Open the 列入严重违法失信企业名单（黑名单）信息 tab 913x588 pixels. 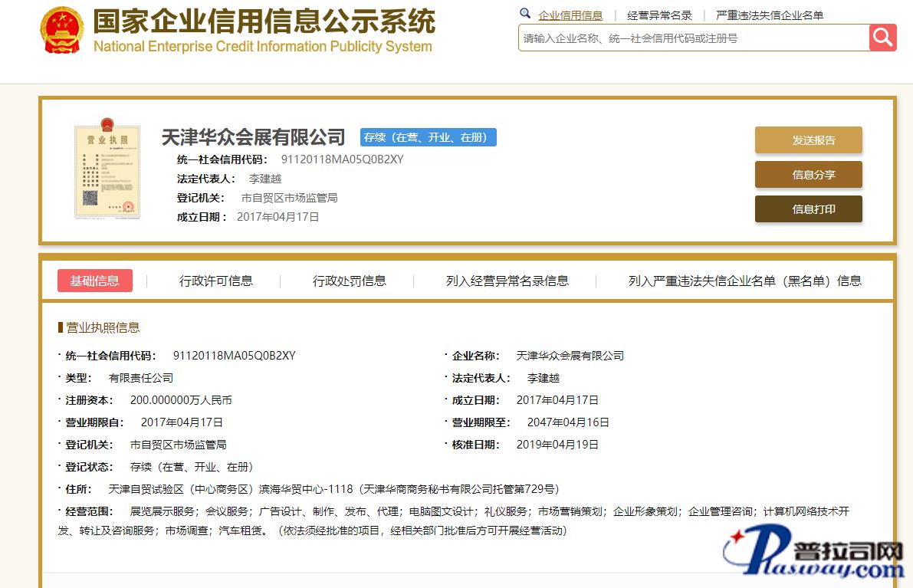point(744,281)
